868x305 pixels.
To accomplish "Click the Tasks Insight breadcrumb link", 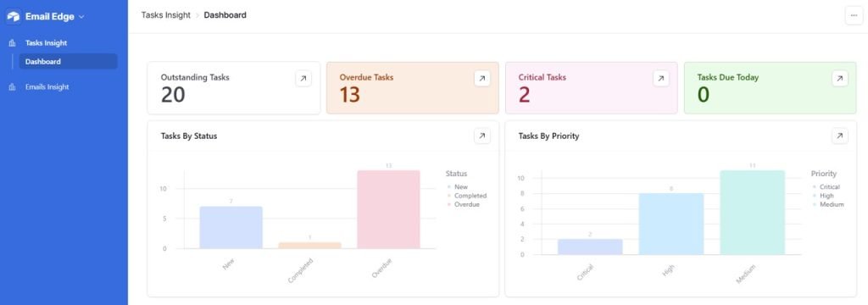I will [165, 15].
